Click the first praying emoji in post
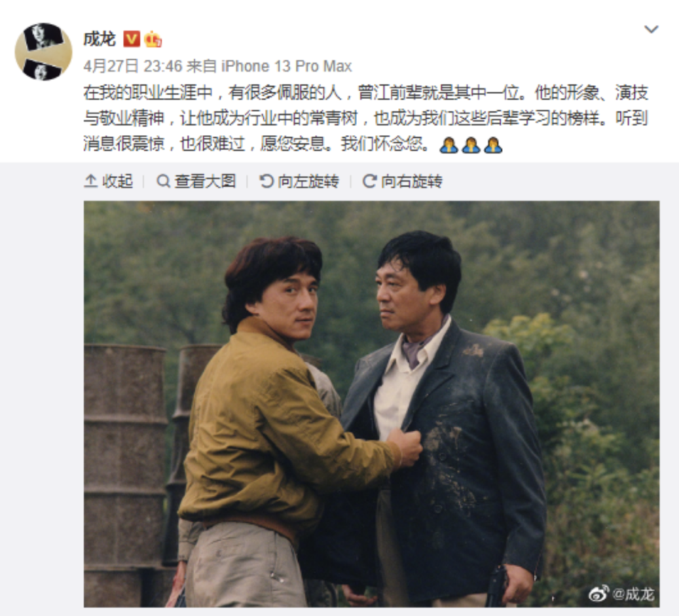This screenshot has width=679, height=616. point(448,145)
